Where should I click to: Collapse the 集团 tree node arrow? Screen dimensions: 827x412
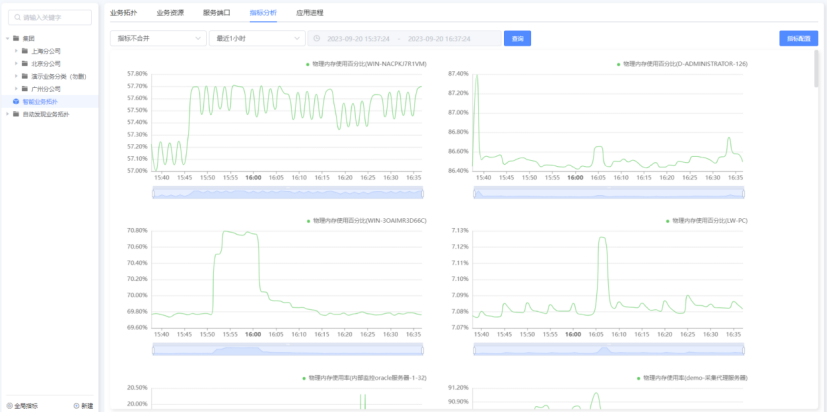7,39
